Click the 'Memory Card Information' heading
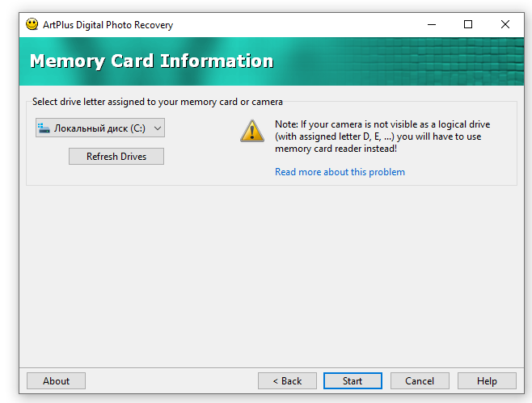This screenshot has height=403, width=532. click(152, 61)
